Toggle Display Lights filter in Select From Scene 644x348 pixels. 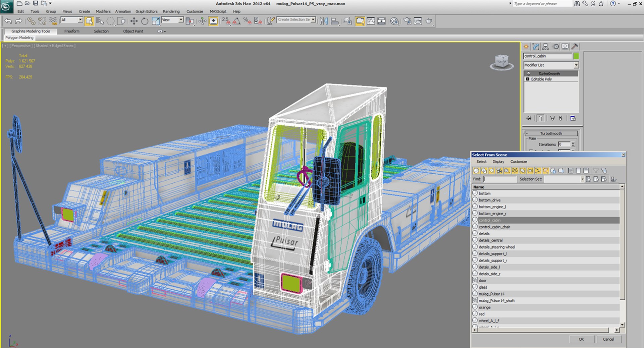pos(491,171)
